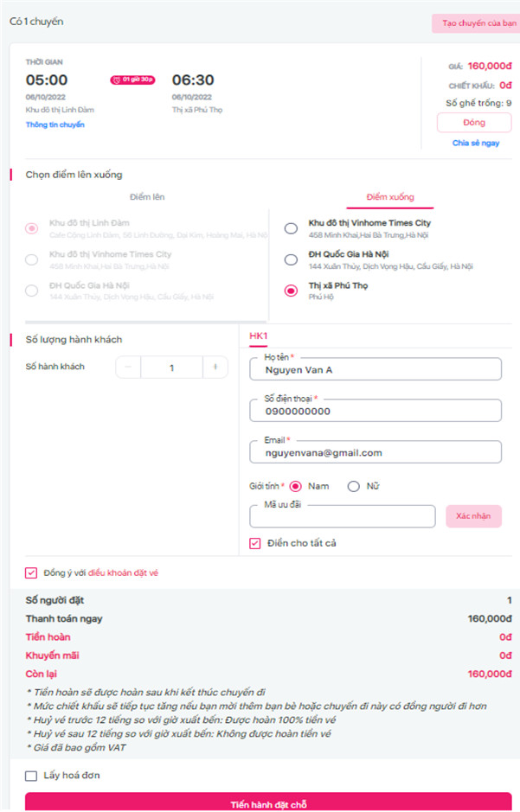
Task: Choose Thị xã Phú Thọ drop-off point
Action: pos(291,291)
